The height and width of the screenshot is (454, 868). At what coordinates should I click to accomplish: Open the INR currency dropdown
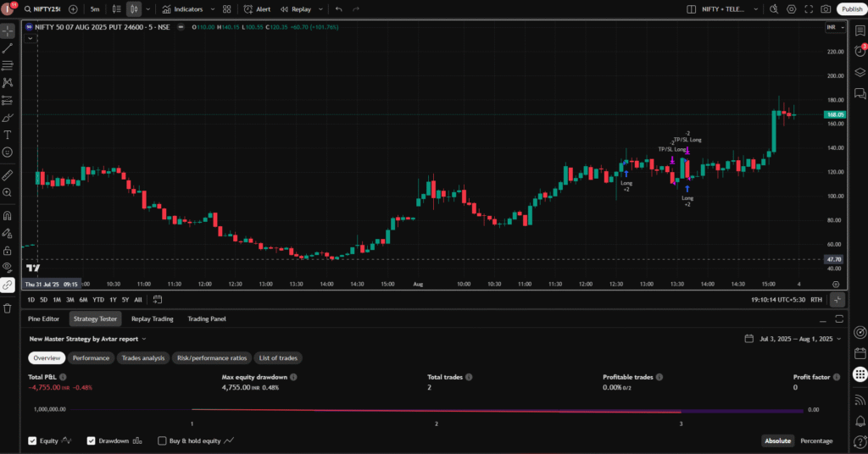835,27
